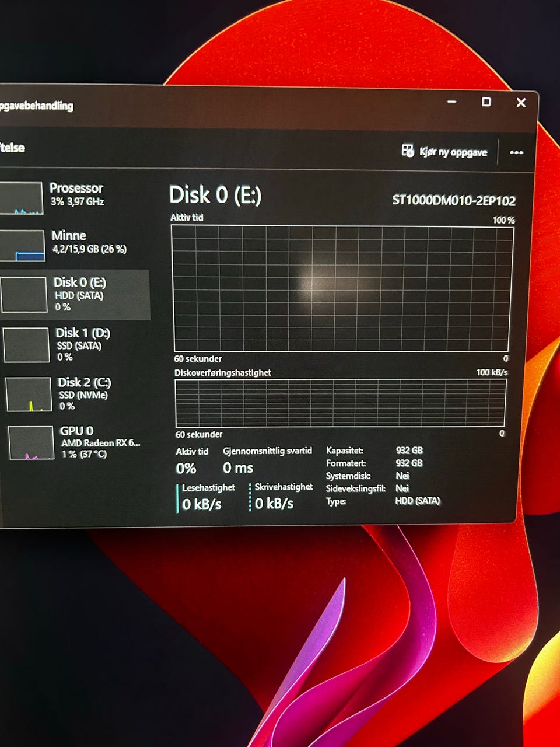Viewport: 560px width, 747px height.
Task: Select the Prosessor performance item
Action: click(x=73, y=197)
